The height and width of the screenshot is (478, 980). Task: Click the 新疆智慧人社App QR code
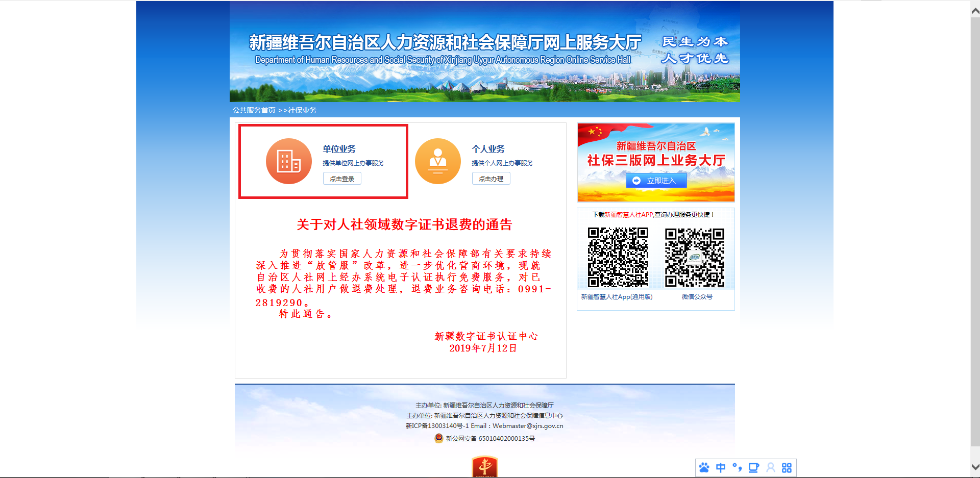pos(618,257)
